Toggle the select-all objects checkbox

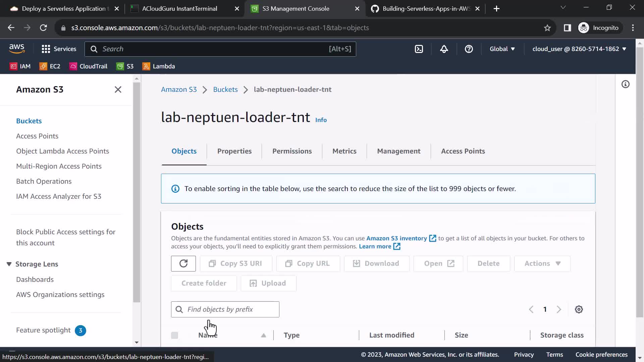pyautogui.click(x=174, y=335)
